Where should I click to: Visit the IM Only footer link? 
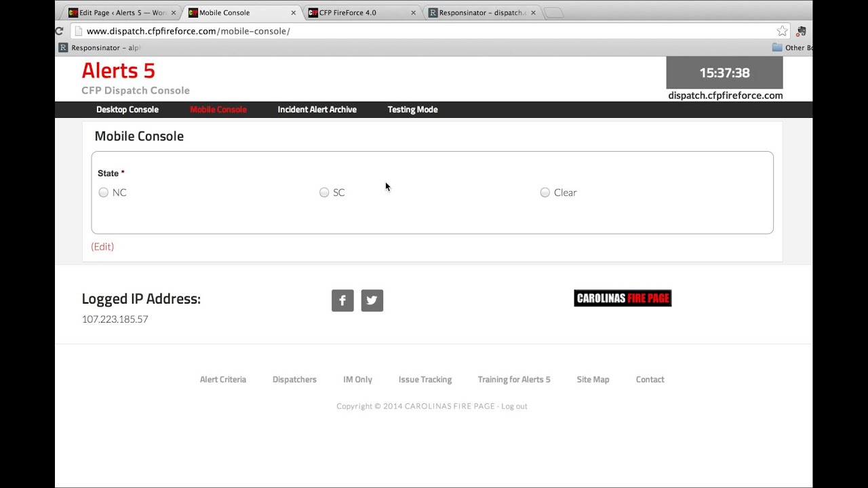pyautogui.click(x=358, y=380)
